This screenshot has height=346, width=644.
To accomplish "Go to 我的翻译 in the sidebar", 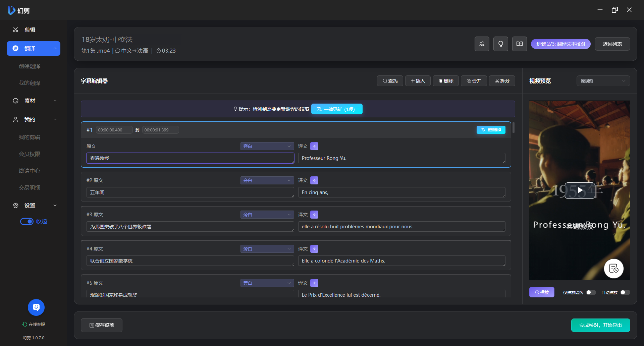I will pos(30,83).
